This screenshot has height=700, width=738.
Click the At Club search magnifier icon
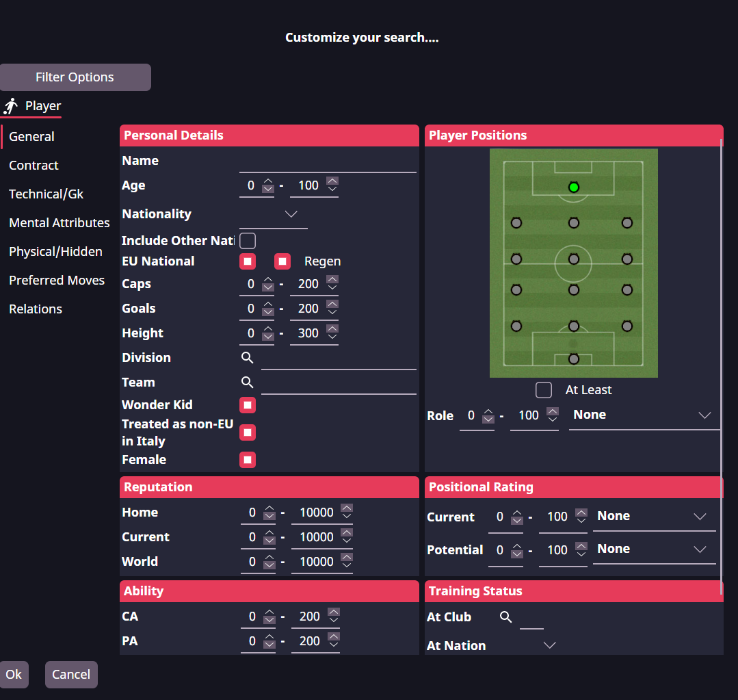(505, 617)
